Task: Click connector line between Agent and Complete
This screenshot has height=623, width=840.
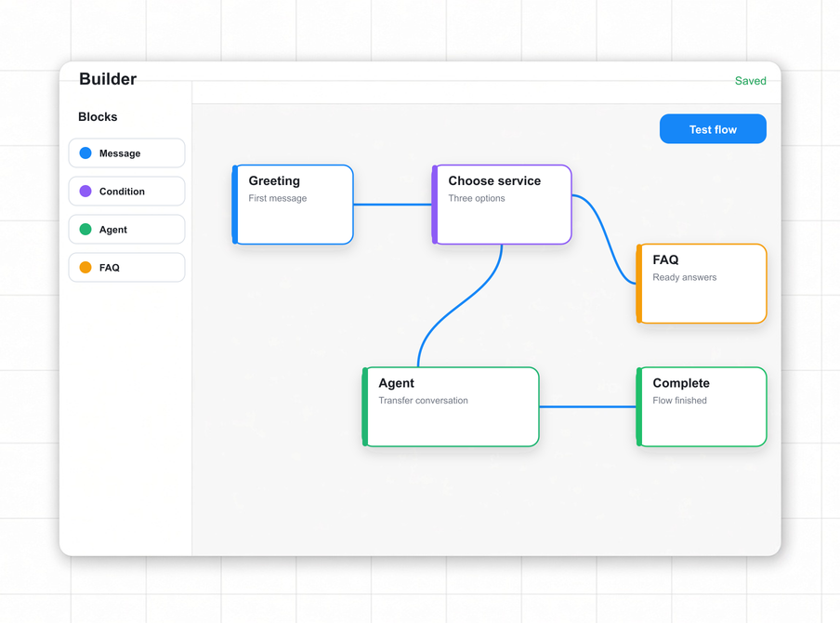Action: point(587,407)
